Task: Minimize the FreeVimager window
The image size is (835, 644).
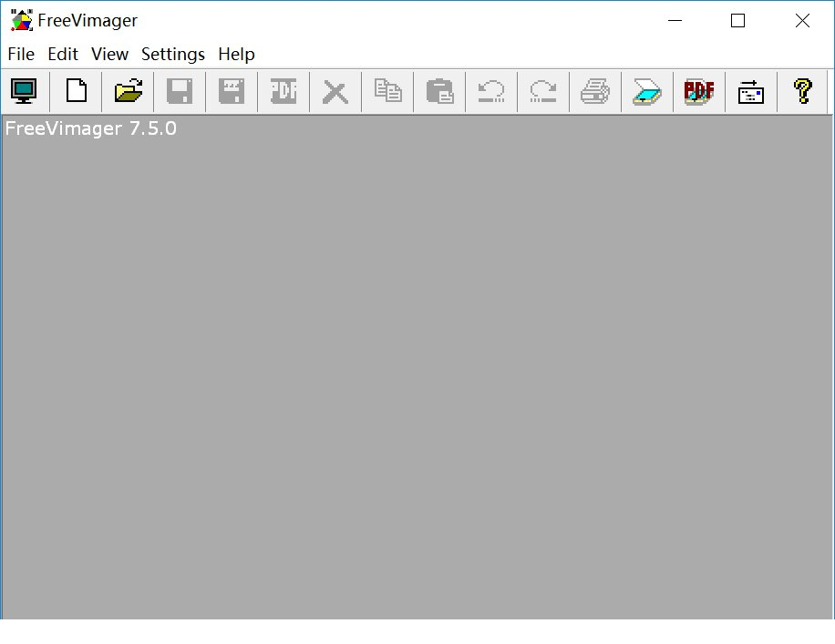Action: 675,21
